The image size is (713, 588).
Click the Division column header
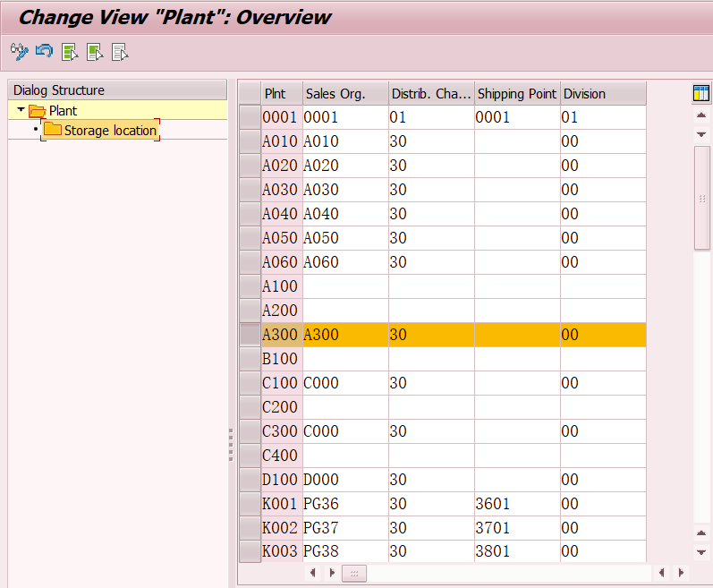[x=603, y=94]
